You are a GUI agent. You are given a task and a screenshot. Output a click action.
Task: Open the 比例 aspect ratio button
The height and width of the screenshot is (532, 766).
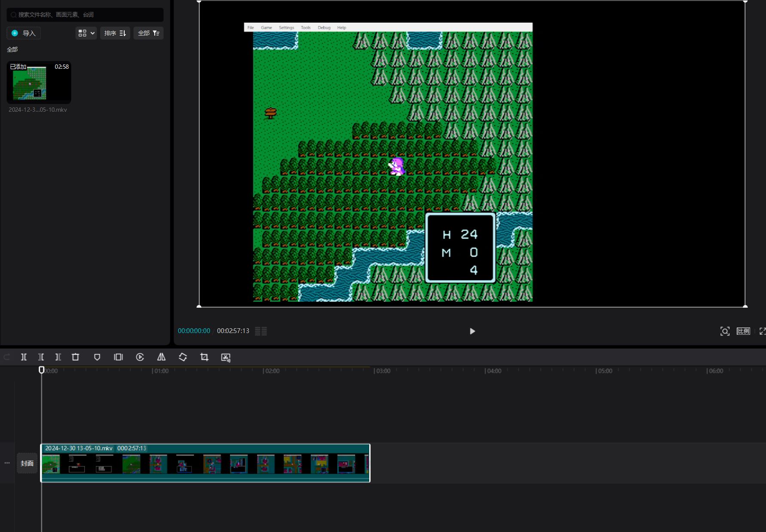point(743,331)
